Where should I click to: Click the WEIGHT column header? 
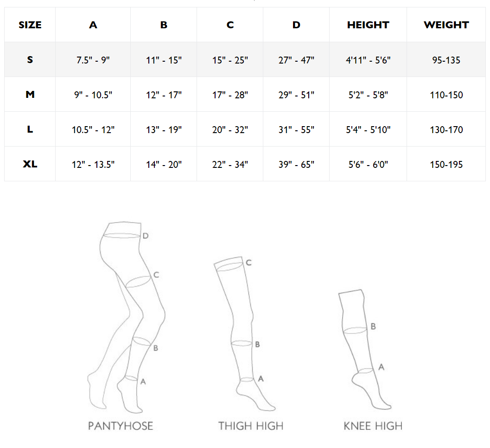(446, 25)
